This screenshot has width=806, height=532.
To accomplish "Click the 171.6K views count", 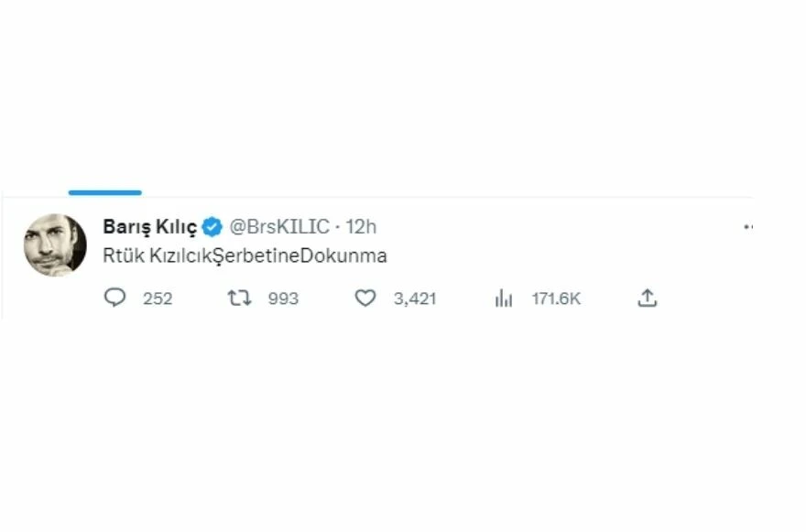I will 556,299.
